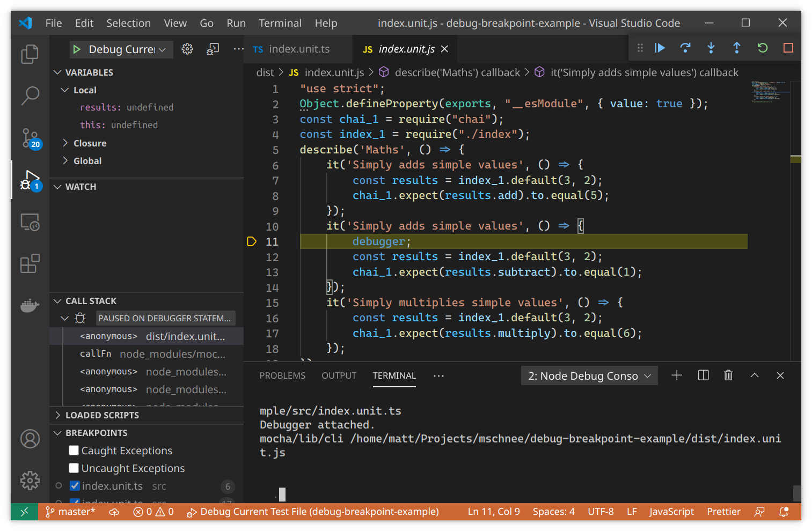Click Ln 11, Col 9 in status bar
Image resolution: width=812 pixels, height=531 pixels.
point(494,512)
